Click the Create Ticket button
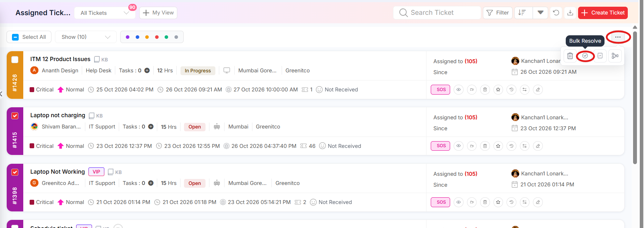This screenshot has height=228, width=644. [603, 13]
